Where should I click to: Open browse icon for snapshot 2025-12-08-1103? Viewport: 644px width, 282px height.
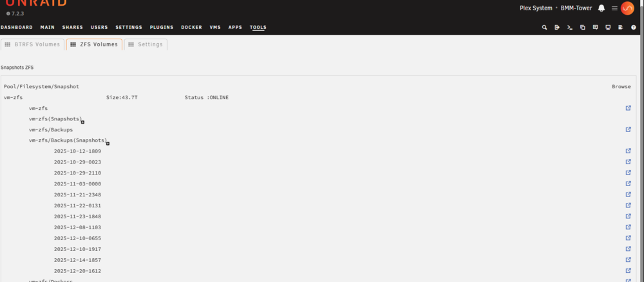coord(628,227)
